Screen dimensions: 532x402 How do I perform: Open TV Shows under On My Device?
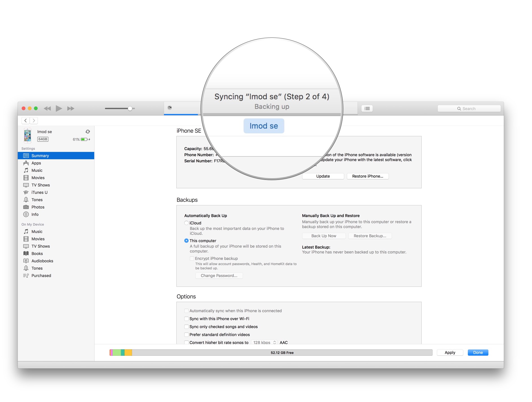click(56, 246)
